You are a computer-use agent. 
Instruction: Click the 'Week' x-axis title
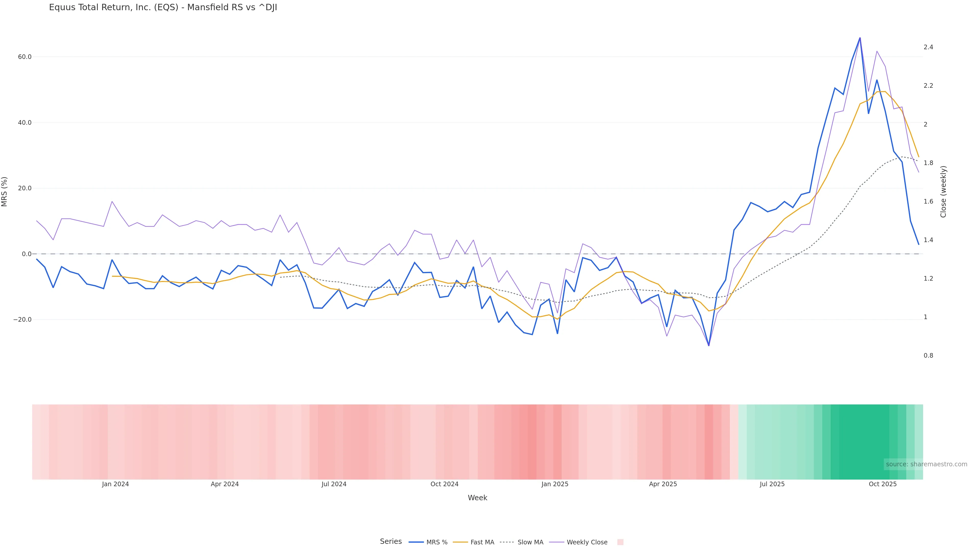pos(477,498)
